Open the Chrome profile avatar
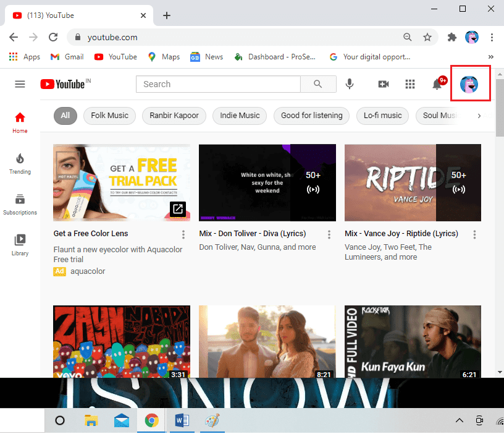504x434 pixels. tap(472, 37)
